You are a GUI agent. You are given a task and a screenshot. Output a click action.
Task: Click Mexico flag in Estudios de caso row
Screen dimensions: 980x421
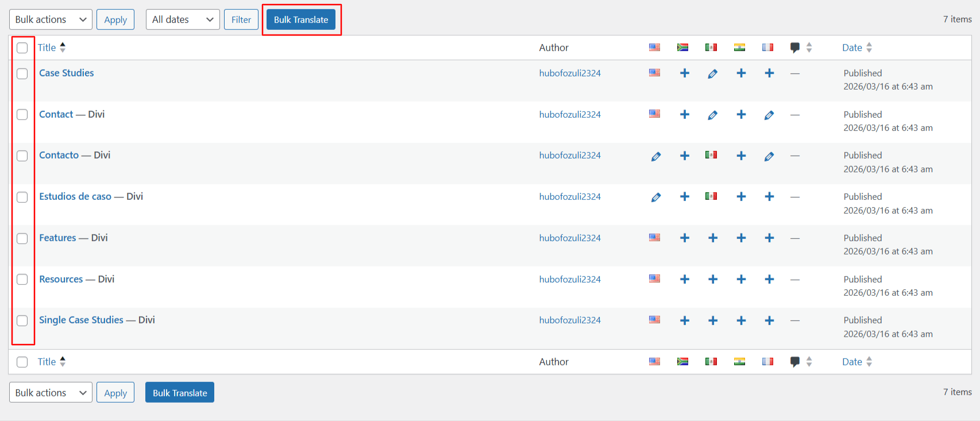point(711,196)
